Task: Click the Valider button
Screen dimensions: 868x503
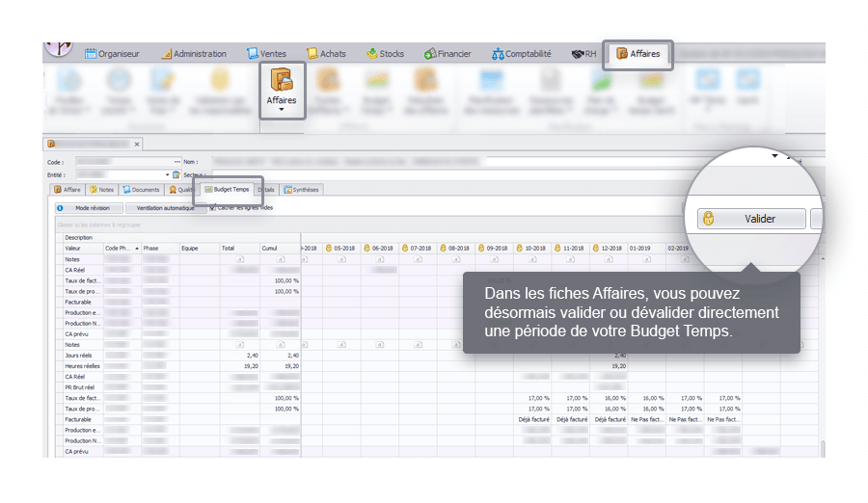Action: click(x=750, y=219)
